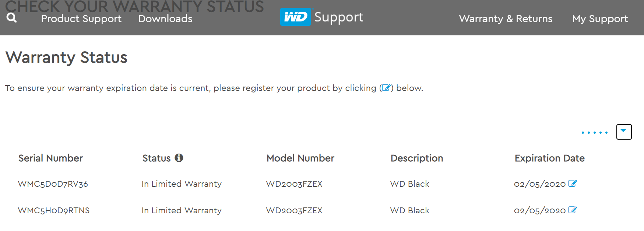Expand the dropdown arrow above the table
644x231 pixels.
click(624, 132)
